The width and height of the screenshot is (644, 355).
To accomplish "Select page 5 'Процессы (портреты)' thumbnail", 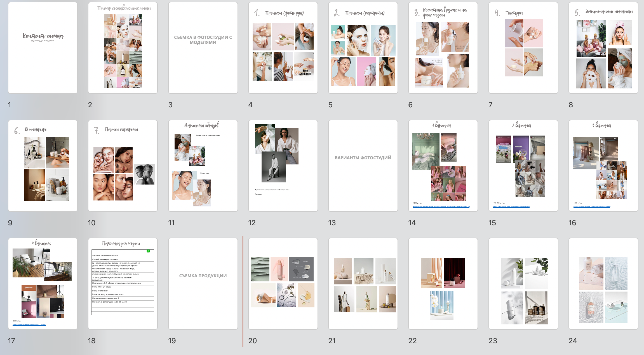I will [x=363, y=48].
